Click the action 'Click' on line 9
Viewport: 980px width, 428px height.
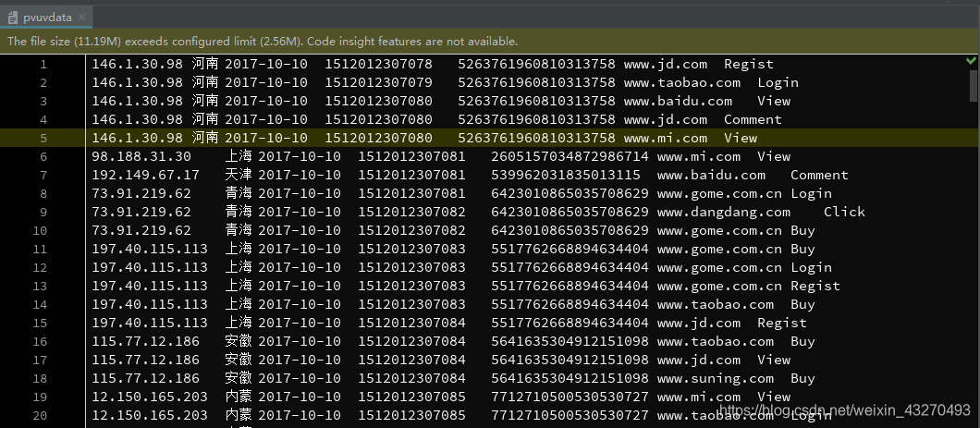[x=844, y=212]
